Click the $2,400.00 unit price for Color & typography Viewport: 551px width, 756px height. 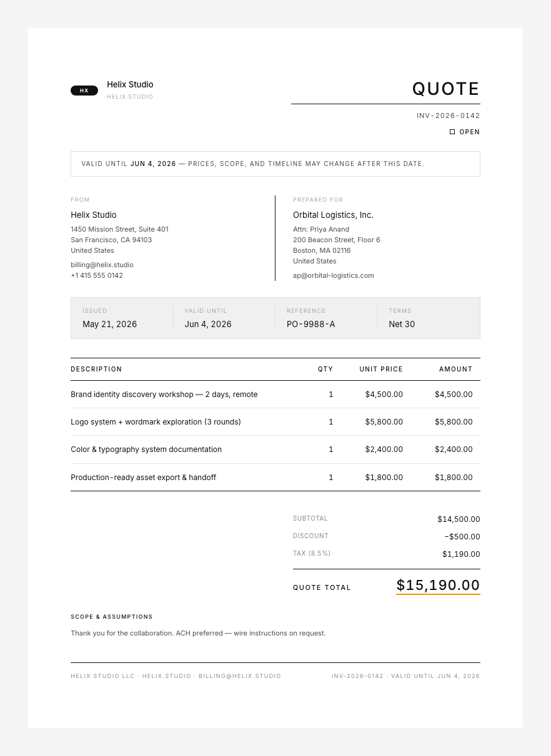[x=384, y=449]
